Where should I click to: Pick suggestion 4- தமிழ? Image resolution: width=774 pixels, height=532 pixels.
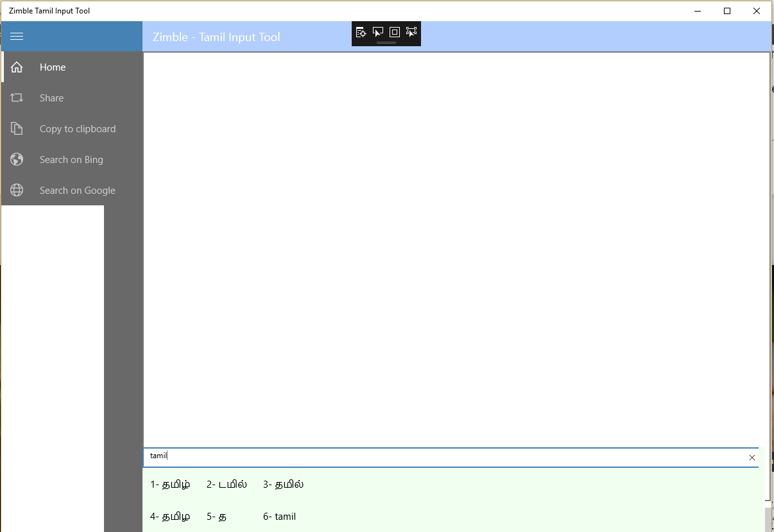pos(170,517)
